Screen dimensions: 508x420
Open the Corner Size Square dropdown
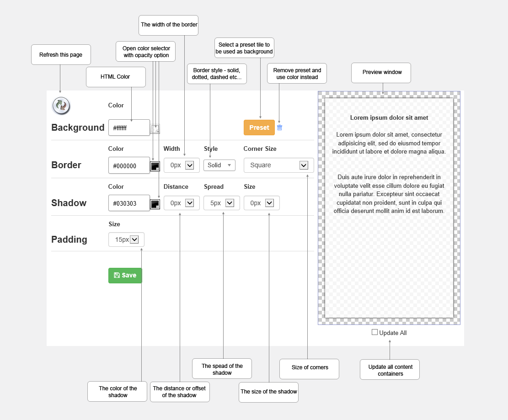click(x=278, y=165)
